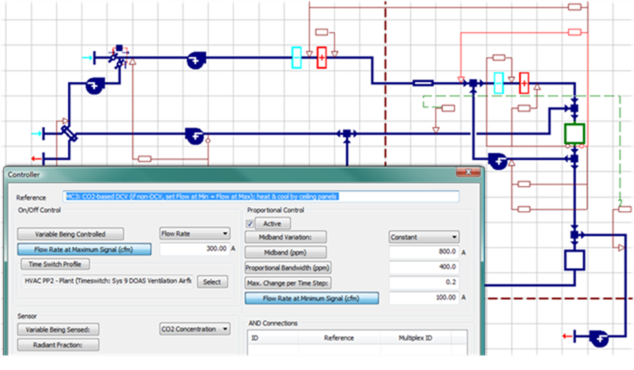Select the heat recovery device on lower duct
The width and height of the screenshot is (634, 370).
(x=69, y=134)
